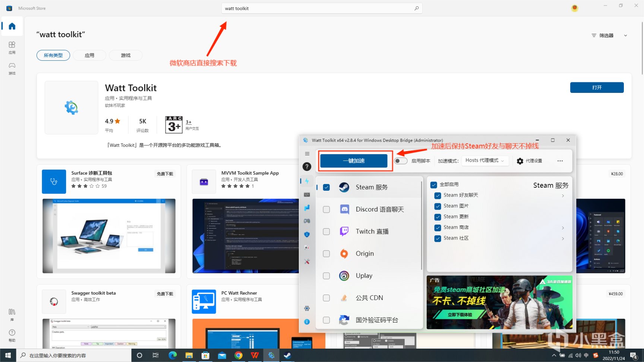This screenshot has height=362, width=644.
Task: Click free download for Swagger toolkit beta
Action: coord(165,294)
